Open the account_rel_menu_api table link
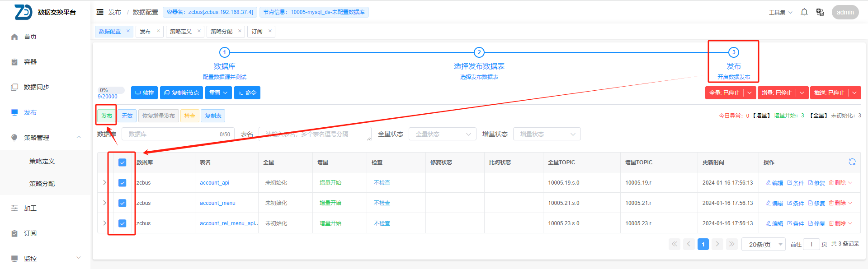Viewport: 868px width, 269px height. (x=228, y=223)
